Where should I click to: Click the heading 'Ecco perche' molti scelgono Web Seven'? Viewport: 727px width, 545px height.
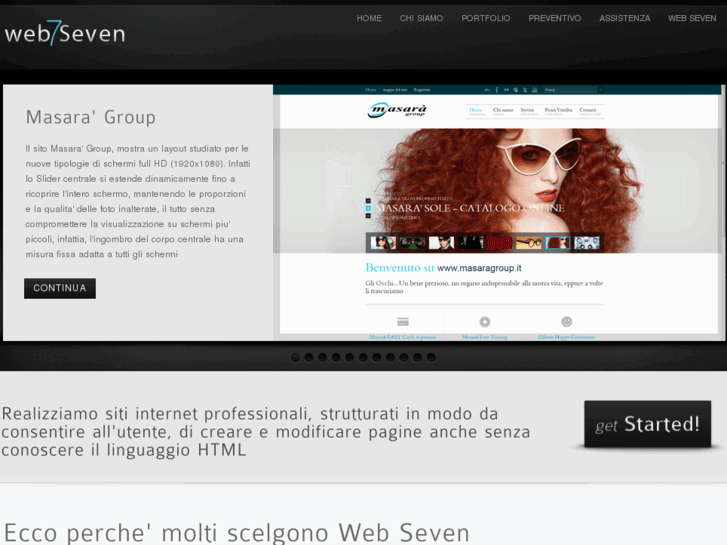[236, 532]
